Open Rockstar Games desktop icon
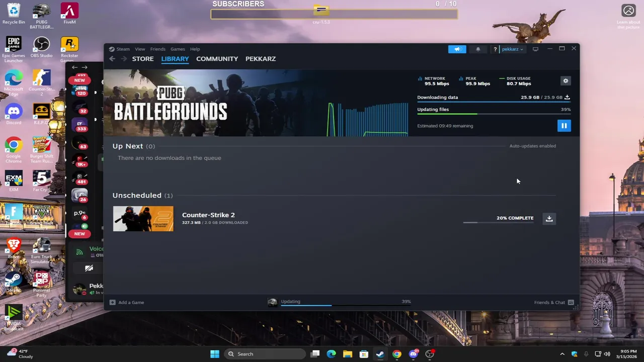The width and height of the screenshot is (644, 362). (69, 50)
